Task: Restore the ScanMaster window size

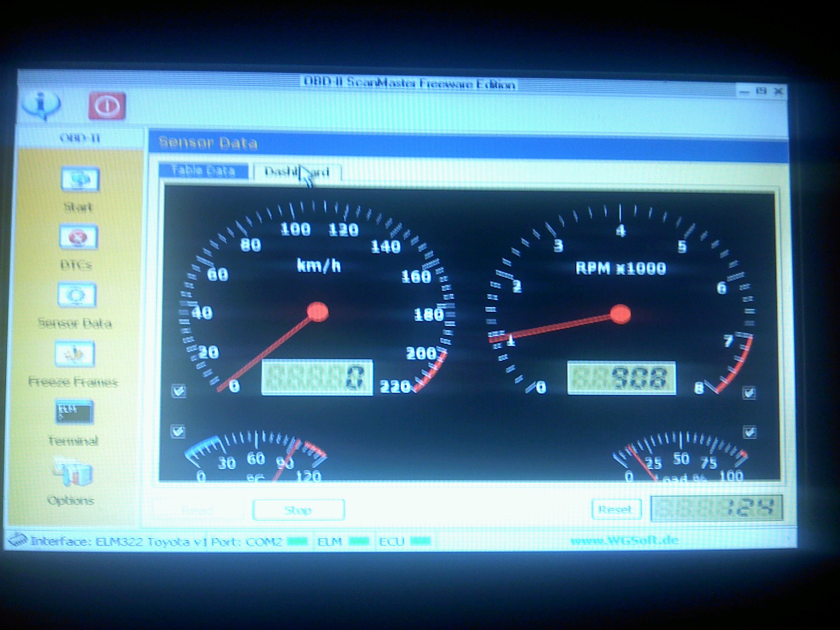Action: (761, 91)
